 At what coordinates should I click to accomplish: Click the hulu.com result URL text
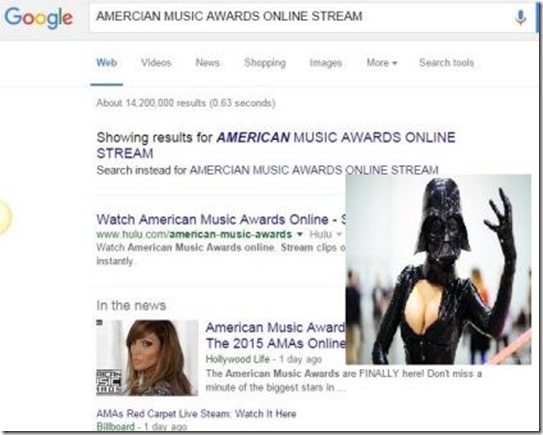(x=194, y=234)
